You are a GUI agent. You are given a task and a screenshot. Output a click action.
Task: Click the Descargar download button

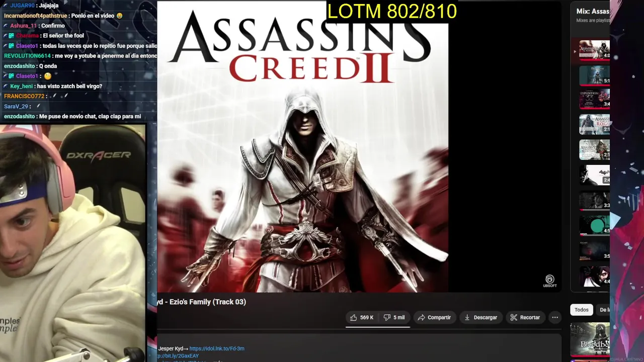point(480,317)
